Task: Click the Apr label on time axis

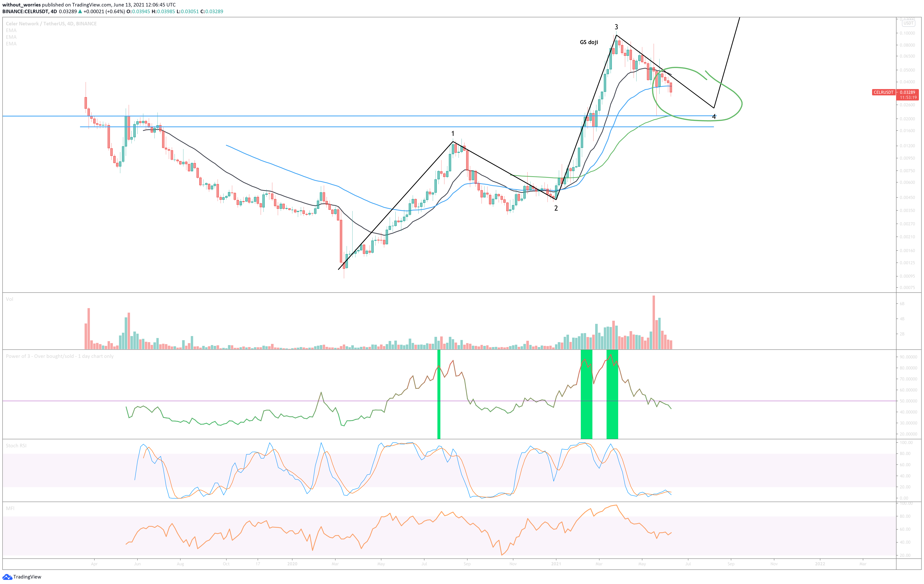Action: click(94, 564)
